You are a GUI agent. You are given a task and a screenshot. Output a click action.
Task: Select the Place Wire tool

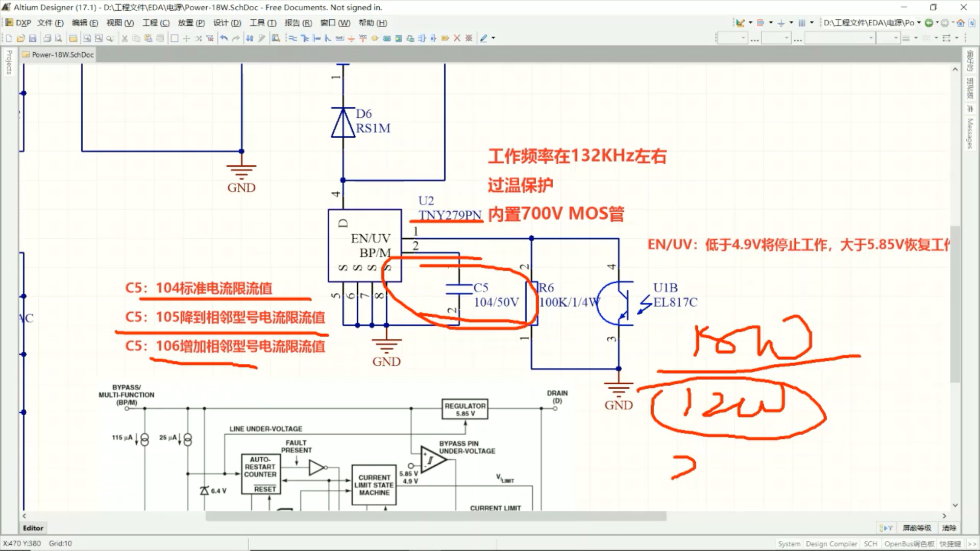click(292, 38)
